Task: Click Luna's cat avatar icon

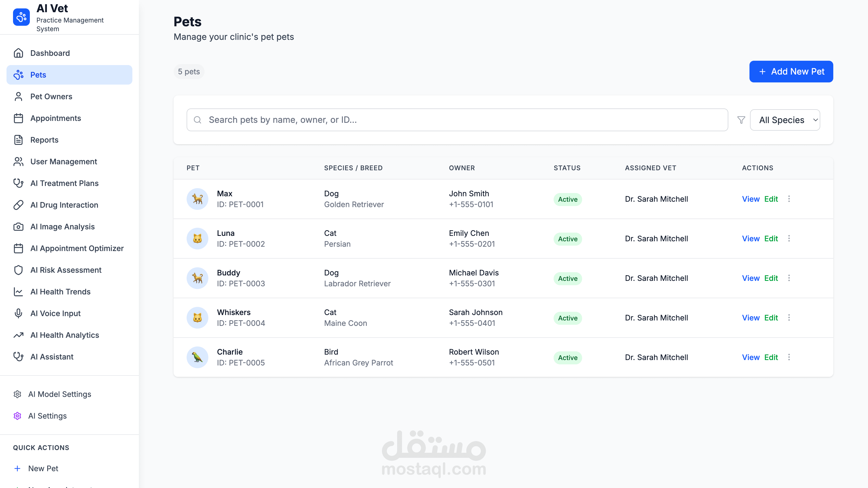Action: 197,239
